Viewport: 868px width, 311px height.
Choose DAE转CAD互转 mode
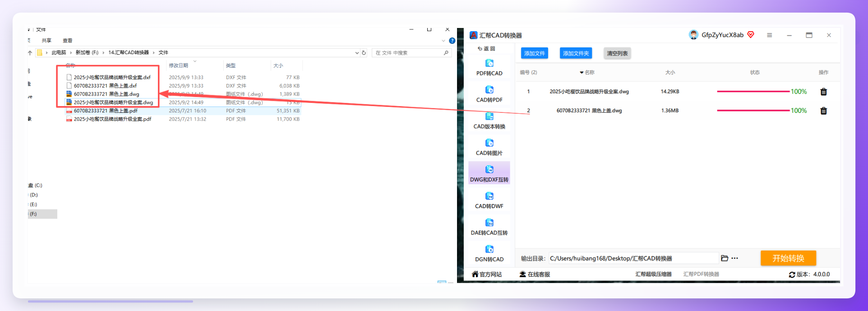click(x=489, y=227)
